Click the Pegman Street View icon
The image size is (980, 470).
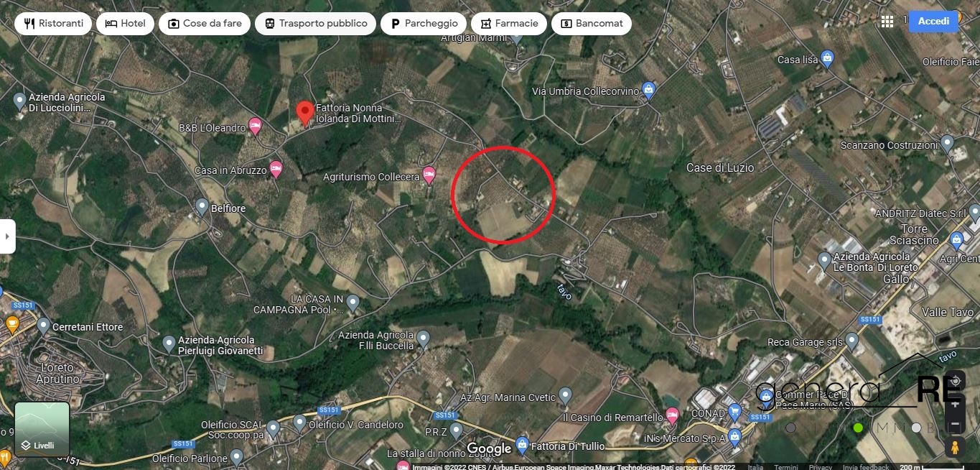954,447
